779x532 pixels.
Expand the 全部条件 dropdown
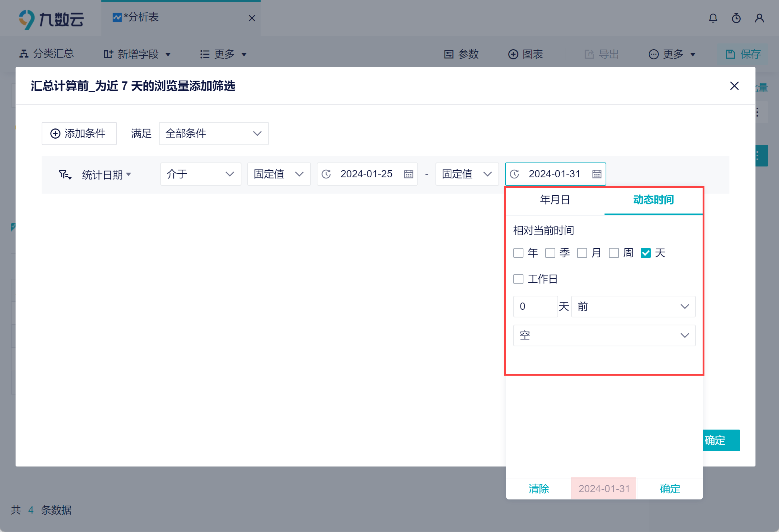coord(214,134)
